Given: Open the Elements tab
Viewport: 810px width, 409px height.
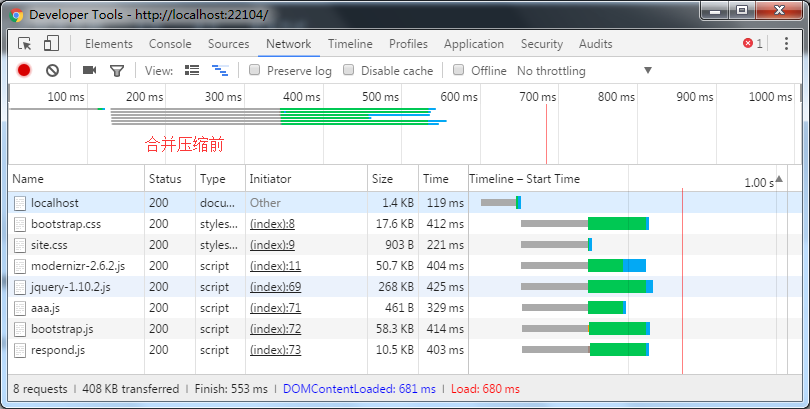Looking at the screenshot, I should (109, 44).
